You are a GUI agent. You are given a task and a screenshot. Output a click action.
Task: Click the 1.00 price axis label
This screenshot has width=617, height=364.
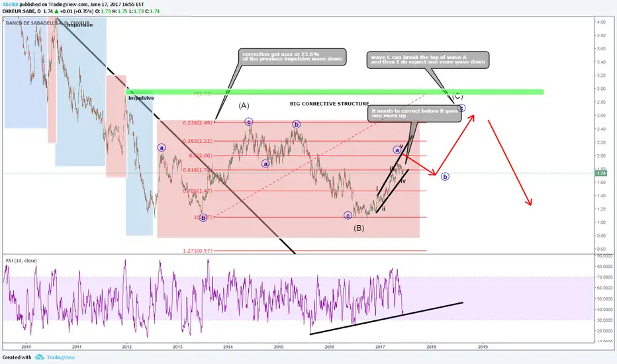(x=601, y=222)
